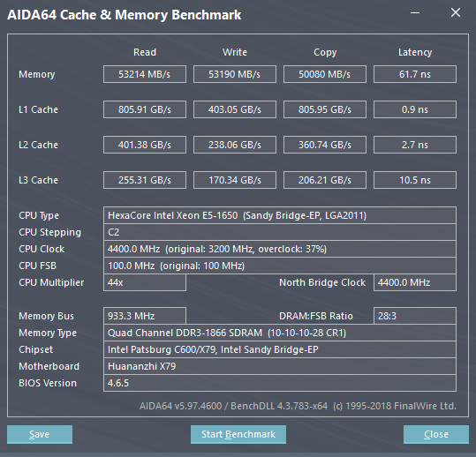Click the L3 Cache Read value box
The width and height of the screenshot is (476, 457).
point(145,180)
